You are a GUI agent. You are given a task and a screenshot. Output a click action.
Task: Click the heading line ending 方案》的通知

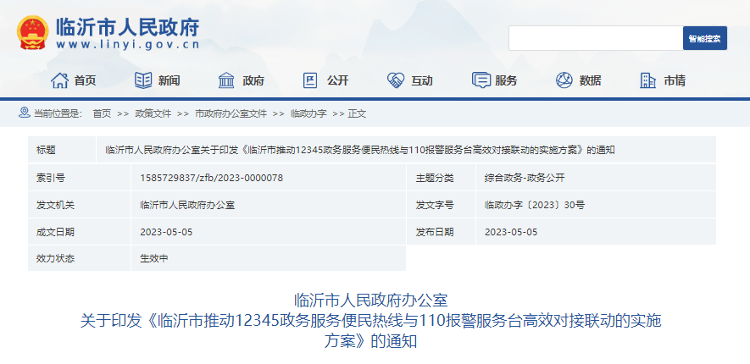371,341
